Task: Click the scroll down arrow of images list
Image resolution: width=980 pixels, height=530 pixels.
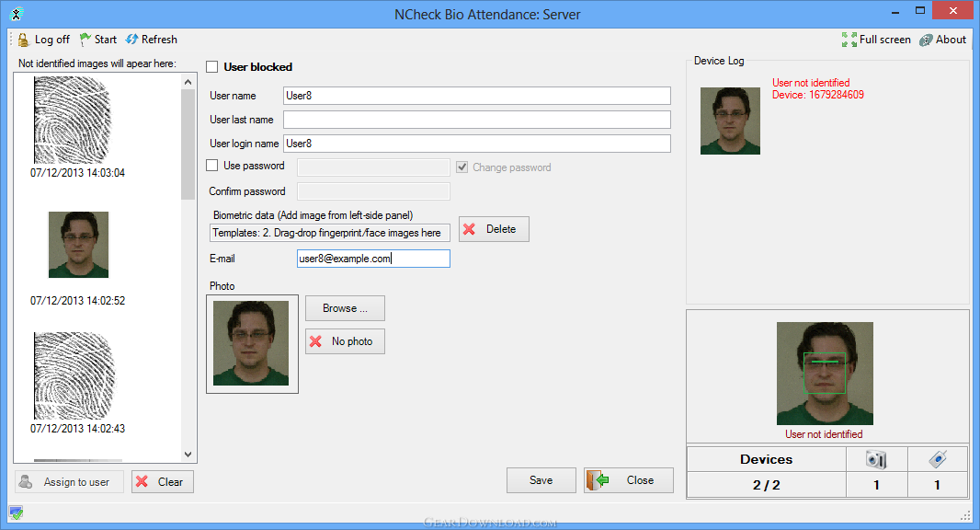Action: (x=188, y=455)
